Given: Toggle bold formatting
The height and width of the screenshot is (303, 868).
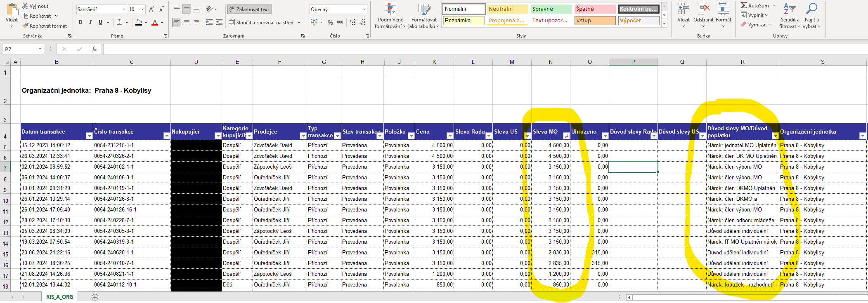Looking at the screenshot, I should (x=80, y=22).
